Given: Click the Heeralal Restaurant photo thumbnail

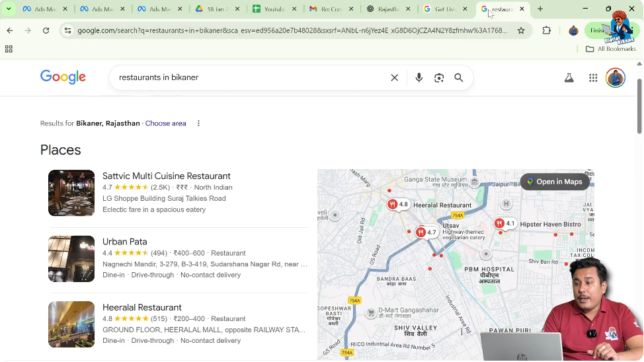Looking at the screenshot, I should pyautogui.click(x=71, y=324).
